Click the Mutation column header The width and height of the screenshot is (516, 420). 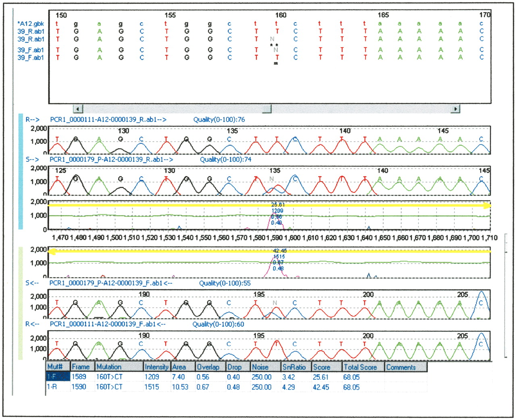coord(119,367)
